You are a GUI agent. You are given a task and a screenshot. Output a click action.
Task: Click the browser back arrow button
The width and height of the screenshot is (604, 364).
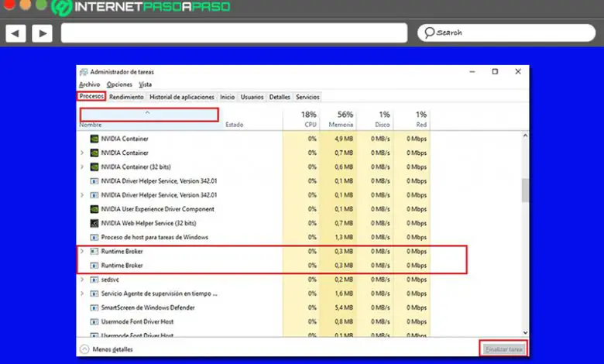click(x=15, y=33)
